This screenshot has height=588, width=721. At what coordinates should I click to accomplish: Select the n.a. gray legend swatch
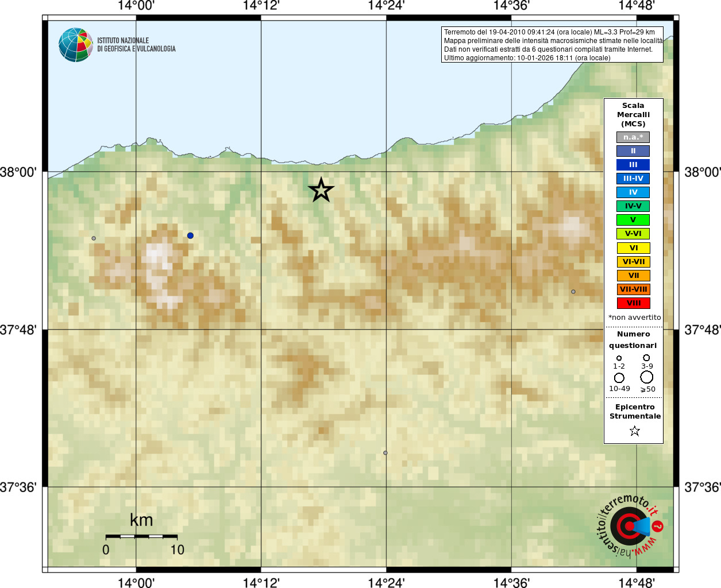(633, 137)
